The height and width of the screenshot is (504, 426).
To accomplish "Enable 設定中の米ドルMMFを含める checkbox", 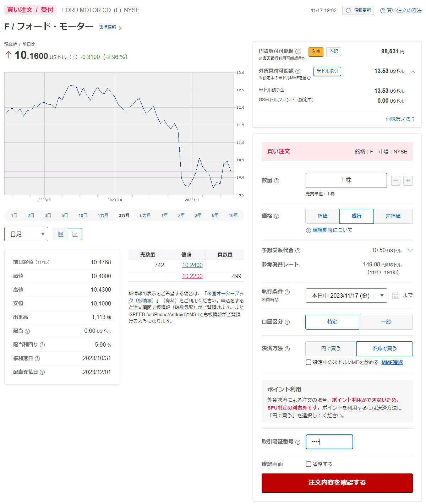I will 308,362.
